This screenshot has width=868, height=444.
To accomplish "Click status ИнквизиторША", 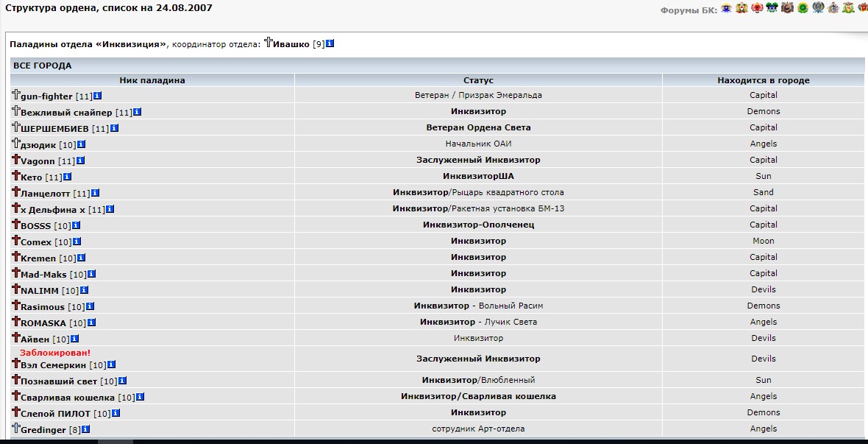I will tap(478, 176).
